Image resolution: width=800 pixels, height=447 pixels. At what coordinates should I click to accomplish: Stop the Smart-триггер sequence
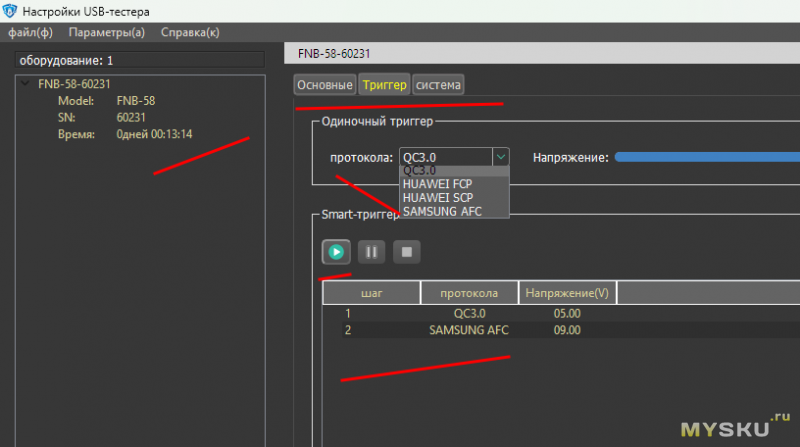[x=407, y=252]
